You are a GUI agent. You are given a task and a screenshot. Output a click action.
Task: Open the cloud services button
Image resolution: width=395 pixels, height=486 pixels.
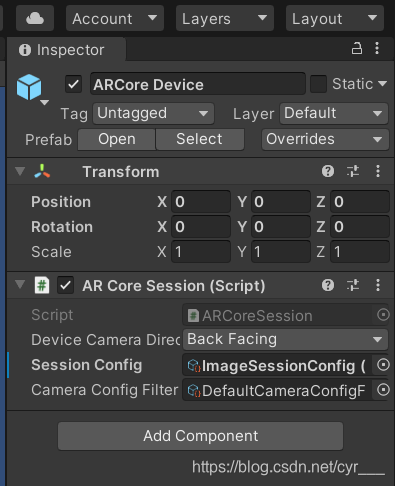35,18
